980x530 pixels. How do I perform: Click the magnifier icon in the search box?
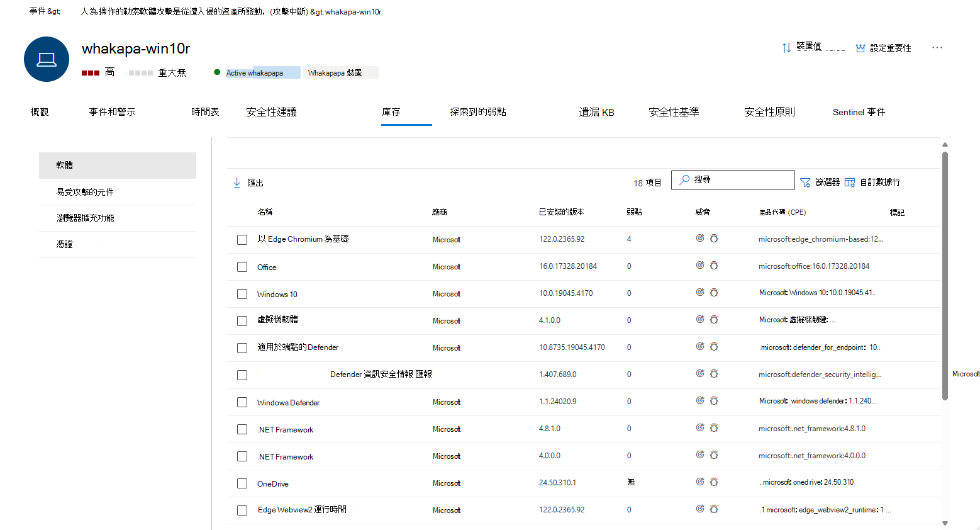684,180
